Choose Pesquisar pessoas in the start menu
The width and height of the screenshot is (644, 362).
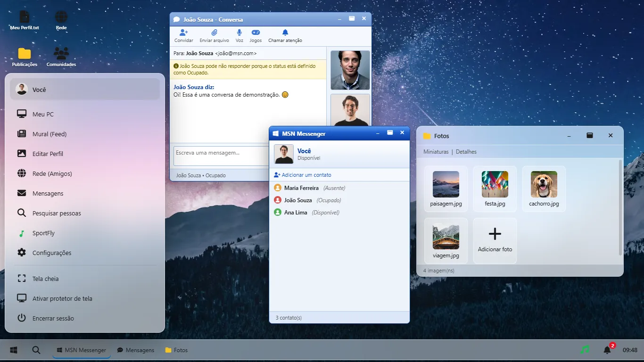pyautogui.click(x=85, y=213)
